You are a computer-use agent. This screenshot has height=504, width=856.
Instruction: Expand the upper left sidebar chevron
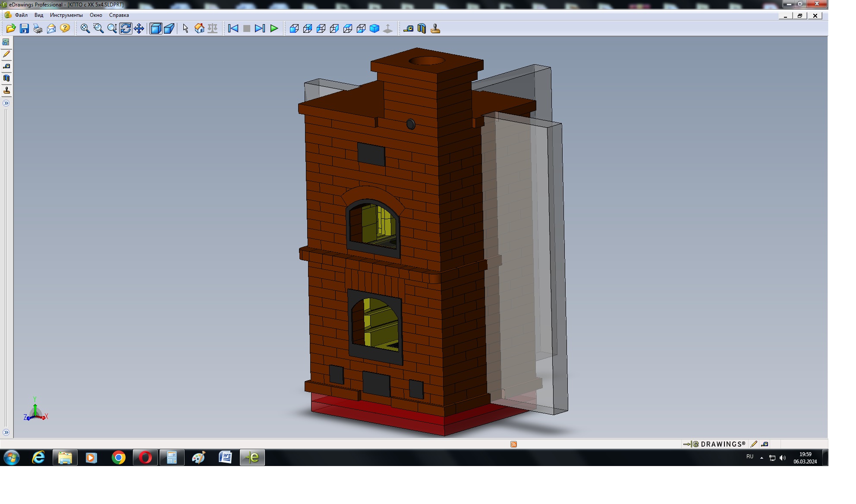coord(6,103)
